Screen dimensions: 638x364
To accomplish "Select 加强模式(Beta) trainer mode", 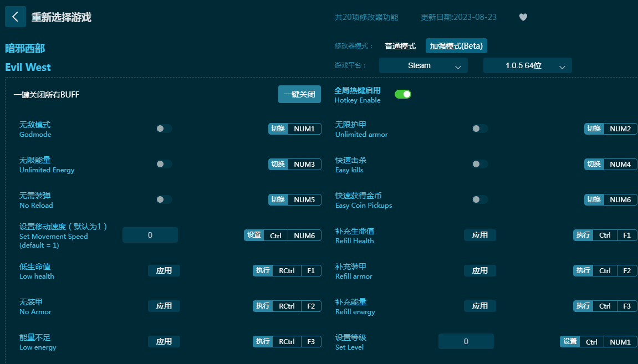I will [456, 46].
